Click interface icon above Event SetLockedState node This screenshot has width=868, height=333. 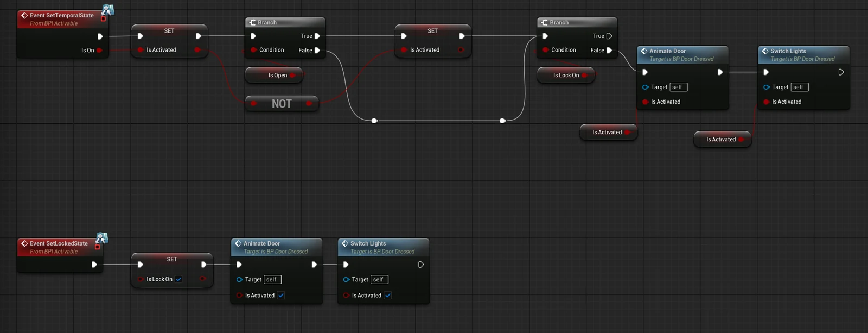point(102,238)
